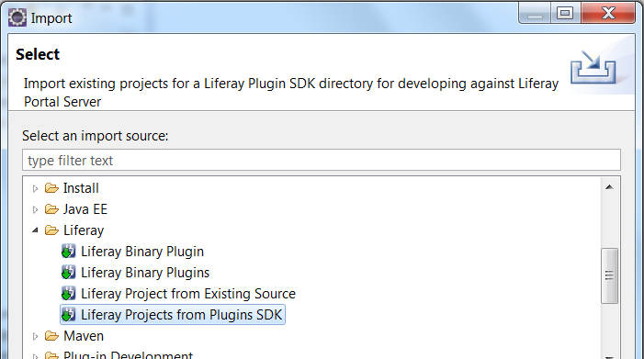Select the Plug-in Development category label
Viewport: 644px width, 359px height.
(128, 355)
